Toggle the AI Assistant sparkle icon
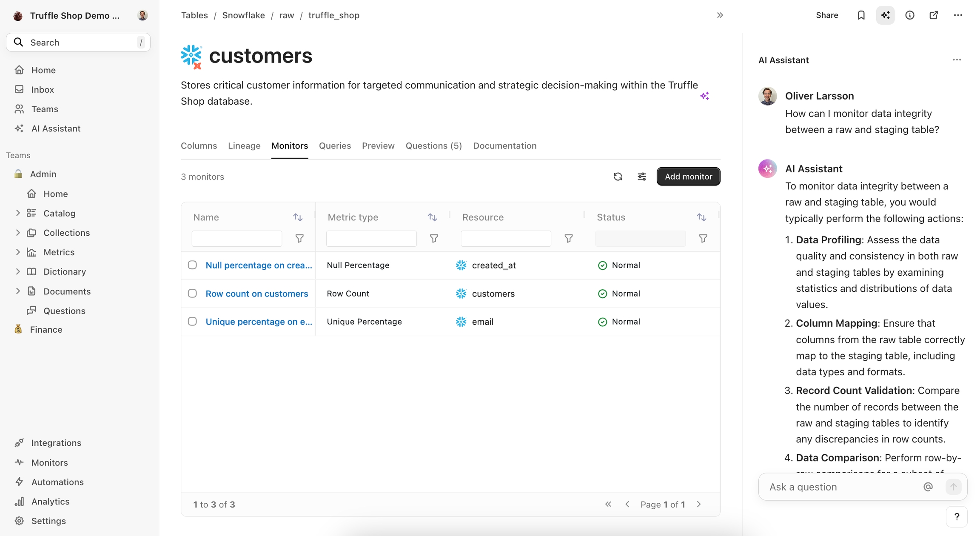Viewport: 980px width, 536px height. [x=885, y=15]
